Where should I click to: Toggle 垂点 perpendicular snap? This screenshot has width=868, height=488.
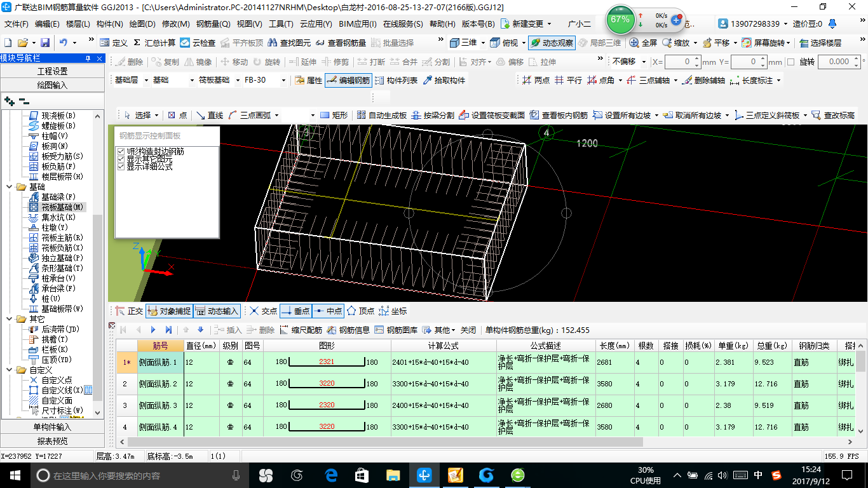295,311
